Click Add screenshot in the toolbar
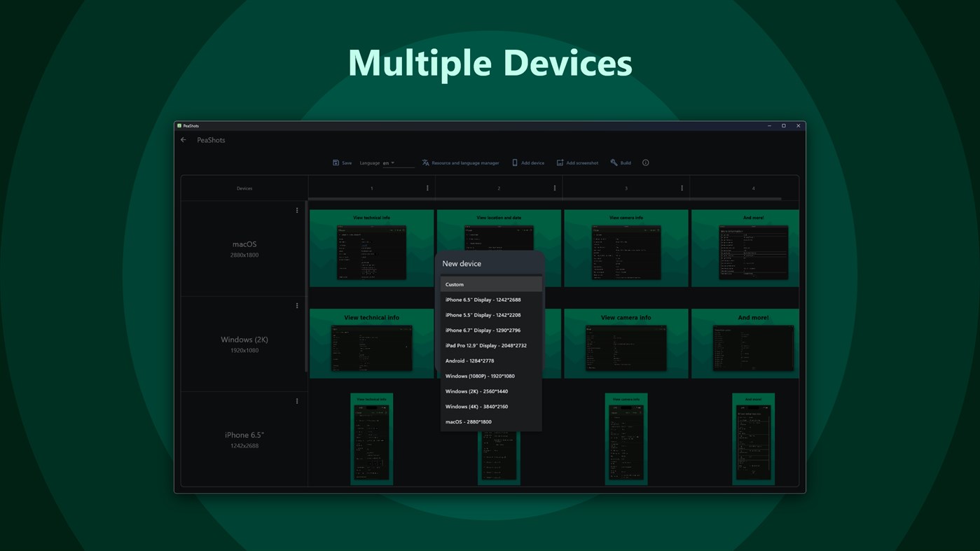 click(x=577, y=162)
